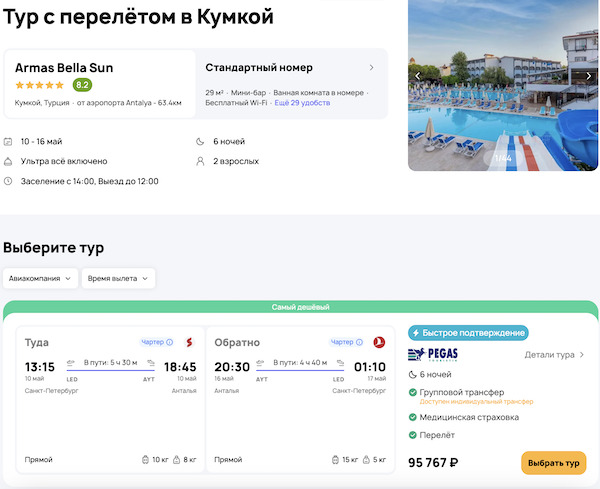Open the Время вылета filter dropdown
The height and width of the screenshot is (489, 600).
(118, 278)
